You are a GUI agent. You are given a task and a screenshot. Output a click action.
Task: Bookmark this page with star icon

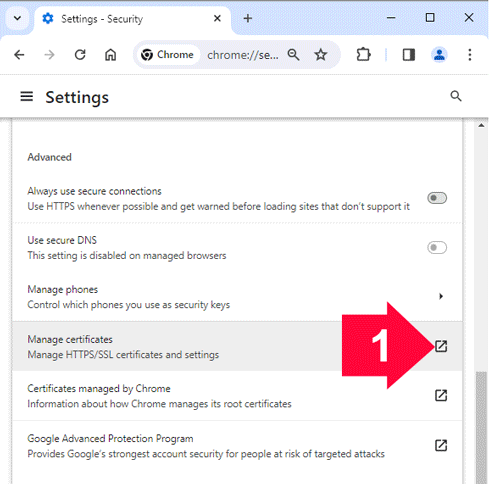(x=321, y=54)
